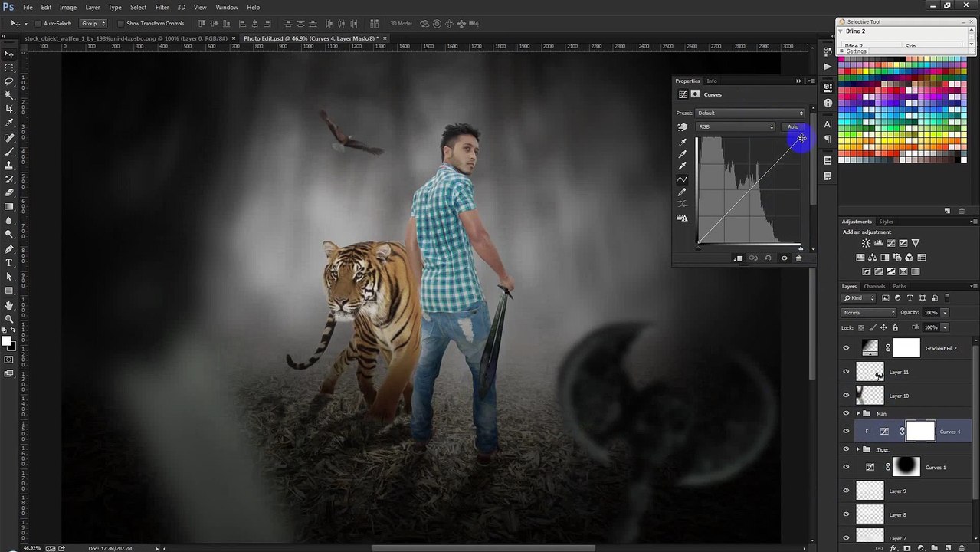Toggle visibility of Layer 10

pyautogui.click(x=846, y=396)
